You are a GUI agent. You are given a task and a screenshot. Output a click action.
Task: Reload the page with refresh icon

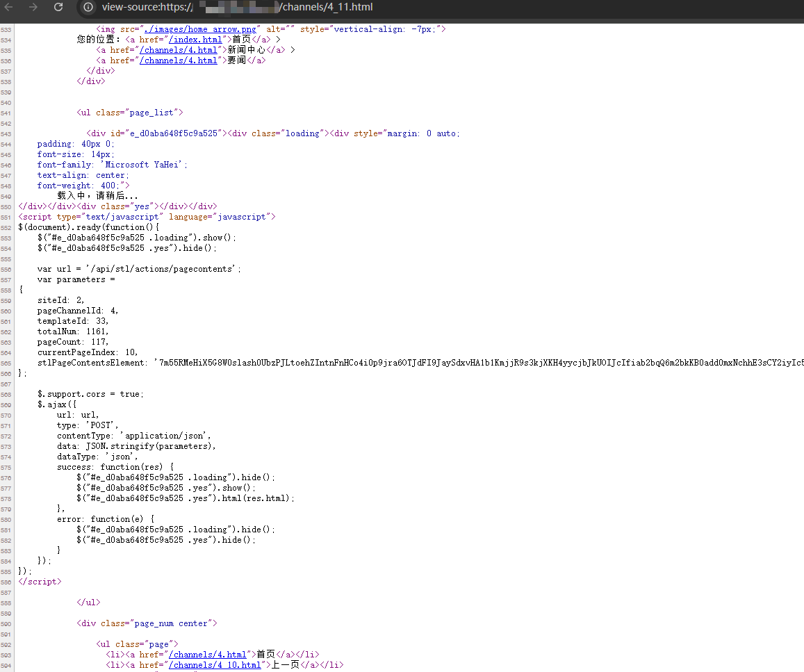(x=58, y=7)
